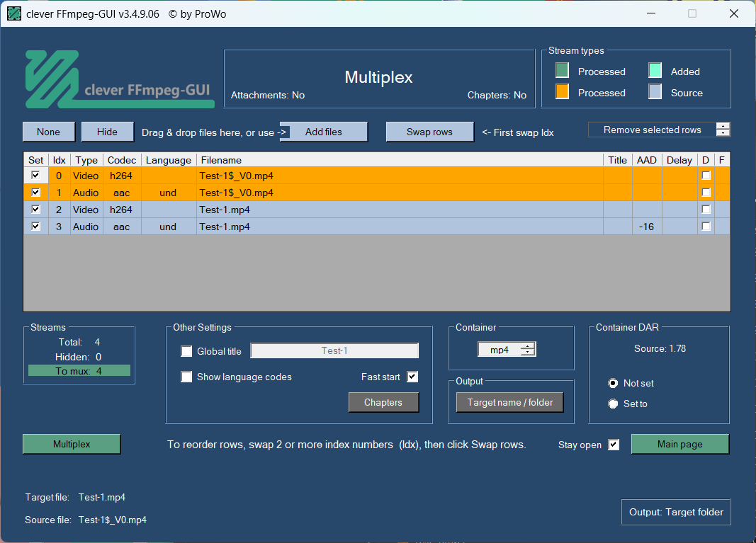756x543 pixels.
Task: Select the 'Set to' DAR radio button
Action: 614,404
